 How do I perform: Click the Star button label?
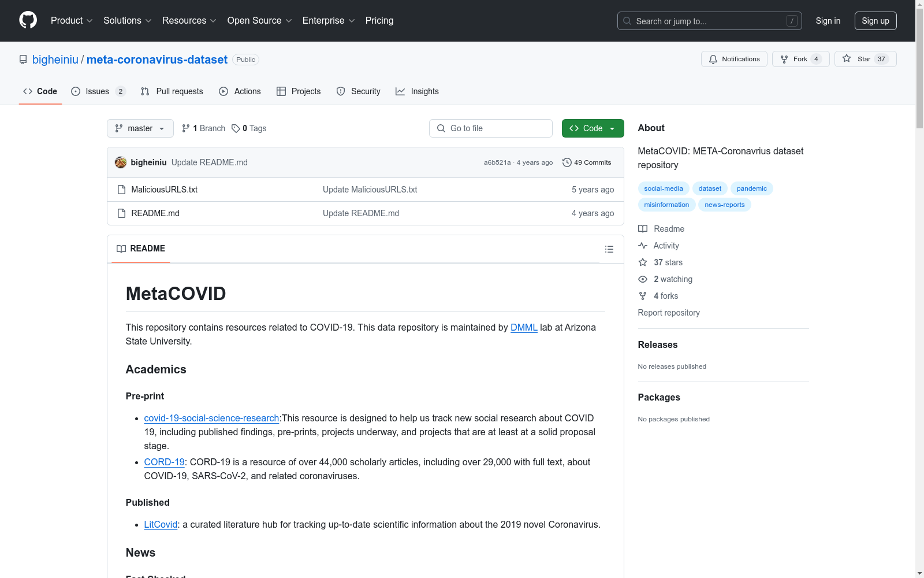tap(864, 59)
